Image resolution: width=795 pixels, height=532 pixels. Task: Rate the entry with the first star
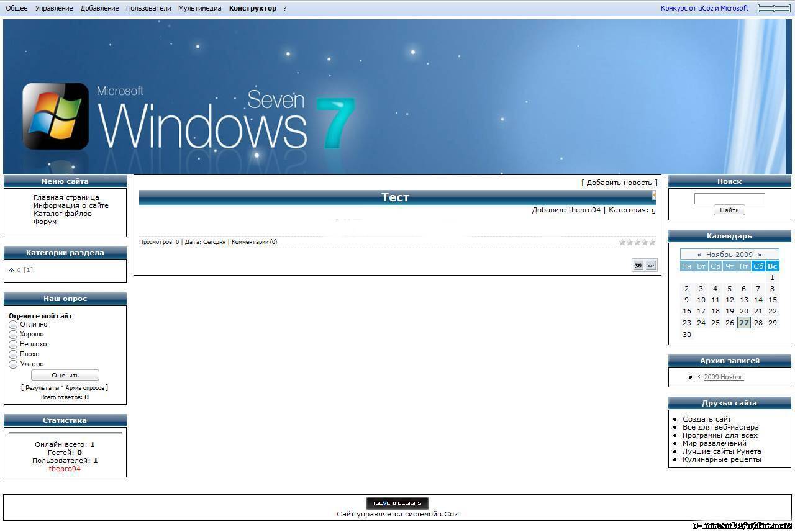[622, 242]
